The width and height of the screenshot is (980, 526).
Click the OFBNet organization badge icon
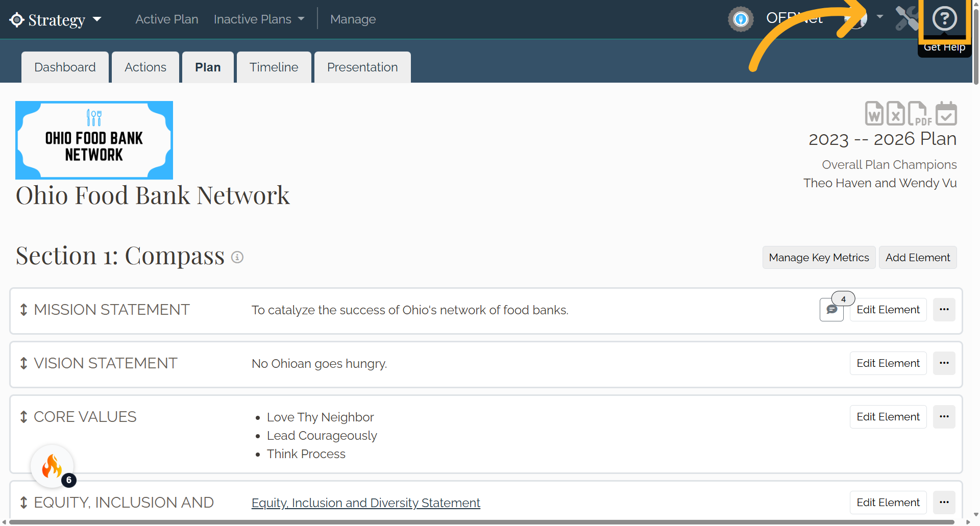tap(741, 19)
